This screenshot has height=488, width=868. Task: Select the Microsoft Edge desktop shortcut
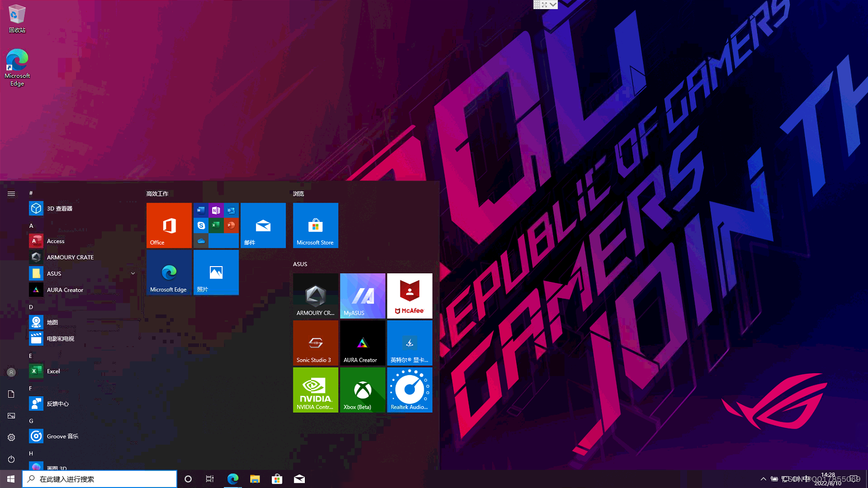pyautogui.click(x=17, y=67)
